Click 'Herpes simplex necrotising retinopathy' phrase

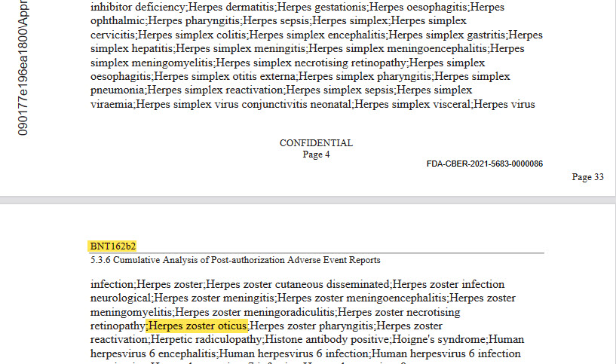coord(311,63)
